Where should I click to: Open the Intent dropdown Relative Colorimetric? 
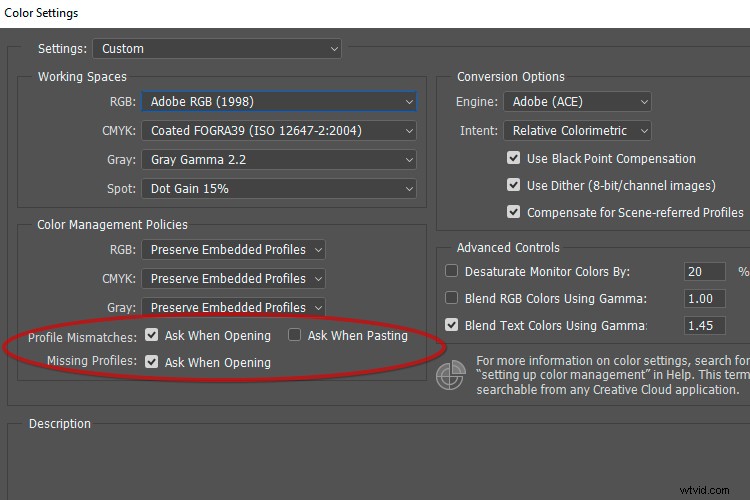pyautogui.click(x=577, y=131)
